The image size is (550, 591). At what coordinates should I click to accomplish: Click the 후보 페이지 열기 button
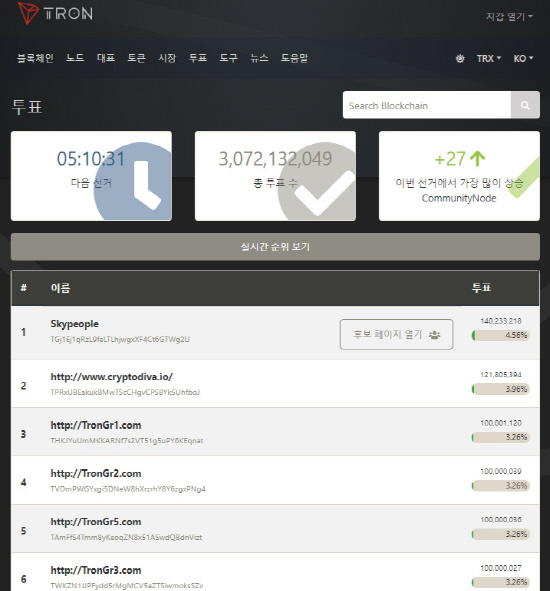[x=397, y=334]
